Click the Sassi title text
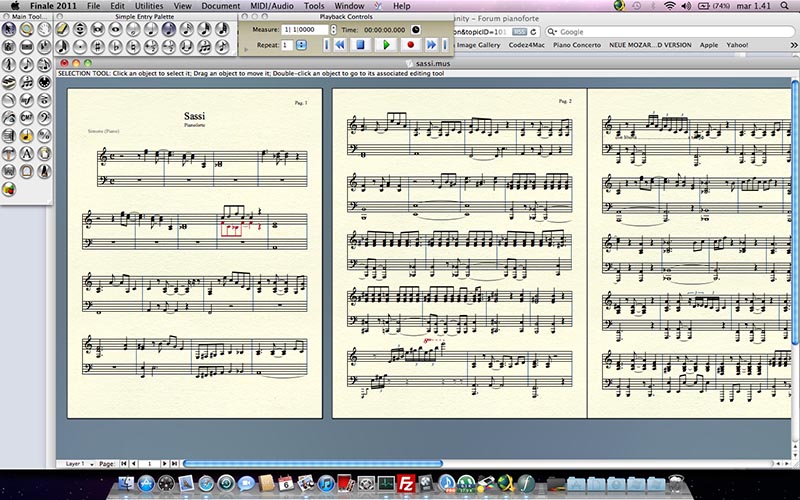Screen dimensions: 800x500 [194, 116]
